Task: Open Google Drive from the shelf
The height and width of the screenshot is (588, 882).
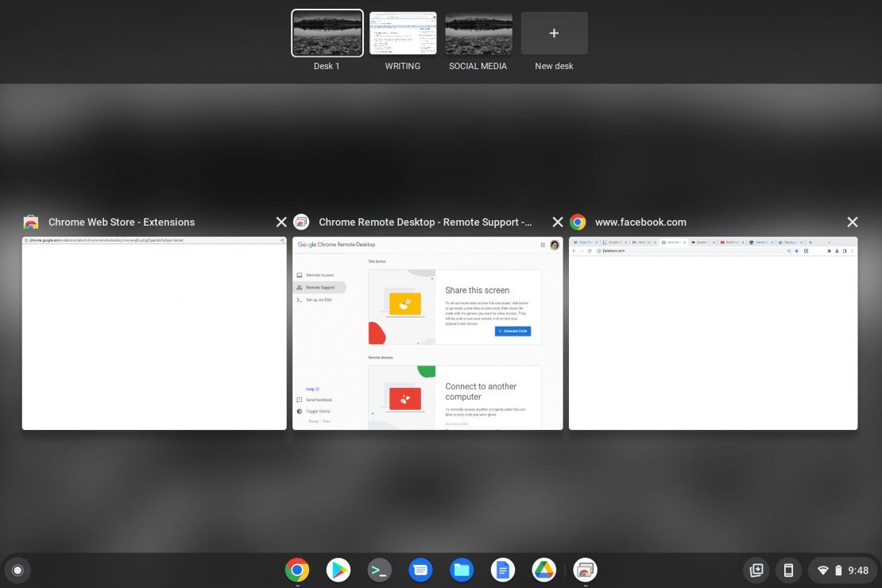Action: tap(544, 570)
